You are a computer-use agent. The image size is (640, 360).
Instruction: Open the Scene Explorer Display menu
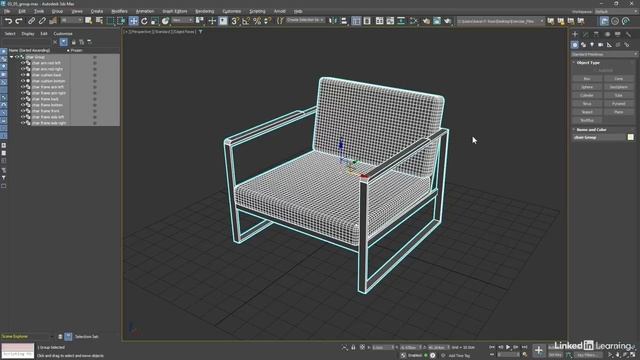click(x=28, y=34)
